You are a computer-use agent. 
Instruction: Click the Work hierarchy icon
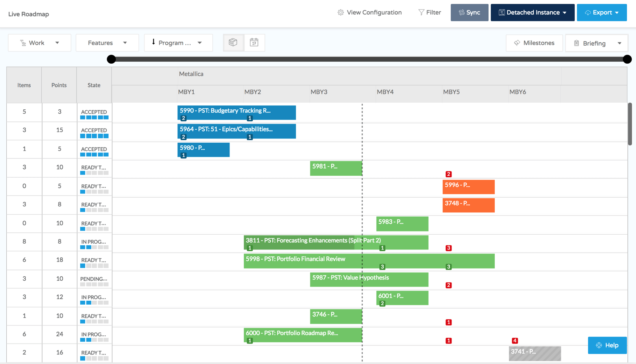tap(22, 42)
